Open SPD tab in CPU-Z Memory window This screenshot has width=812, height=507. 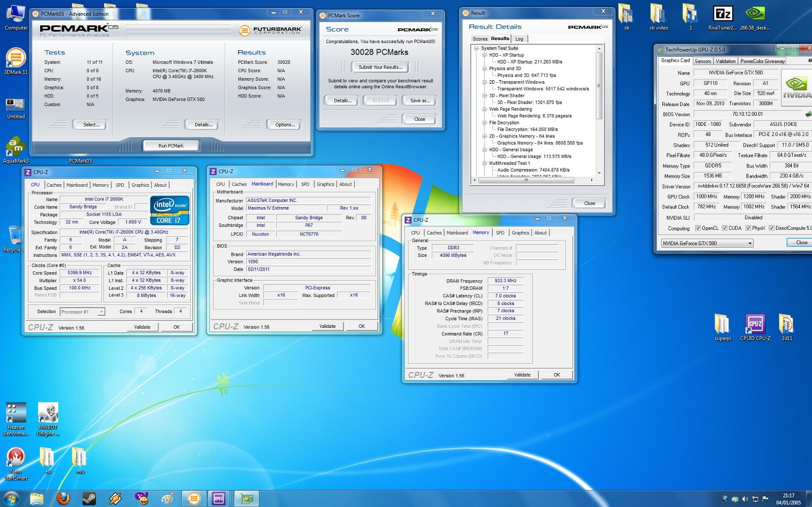[500, 233]
